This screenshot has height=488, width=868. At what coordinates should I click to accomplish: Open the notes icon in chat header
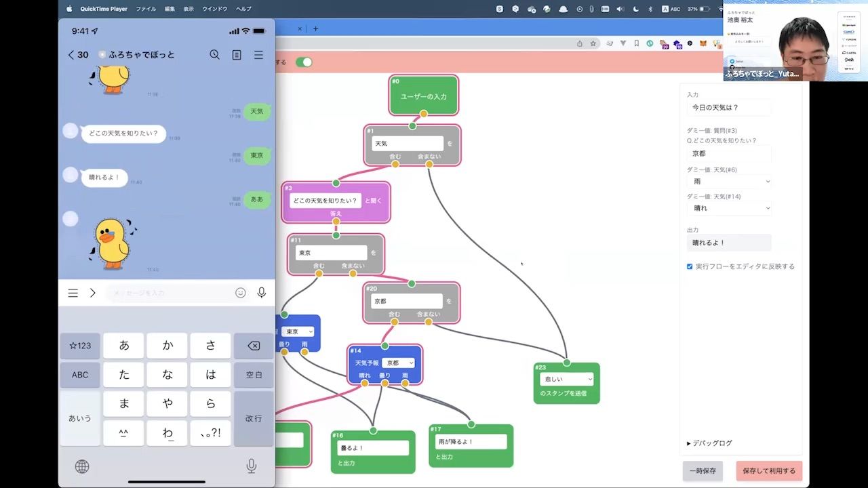point(237,55)
